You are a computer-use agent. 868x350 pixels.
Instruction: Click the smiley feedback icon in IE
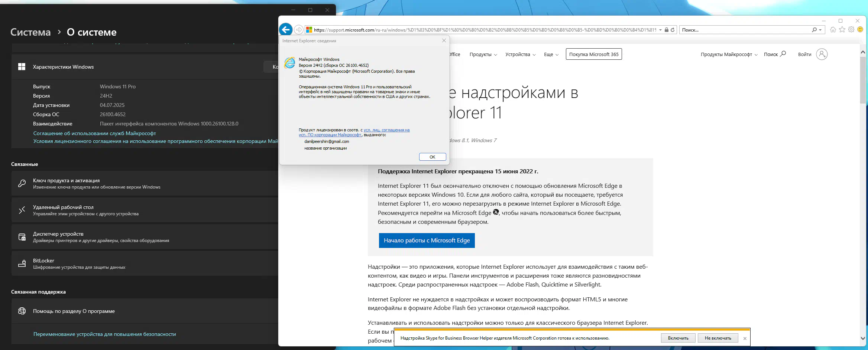coord(860,30)
